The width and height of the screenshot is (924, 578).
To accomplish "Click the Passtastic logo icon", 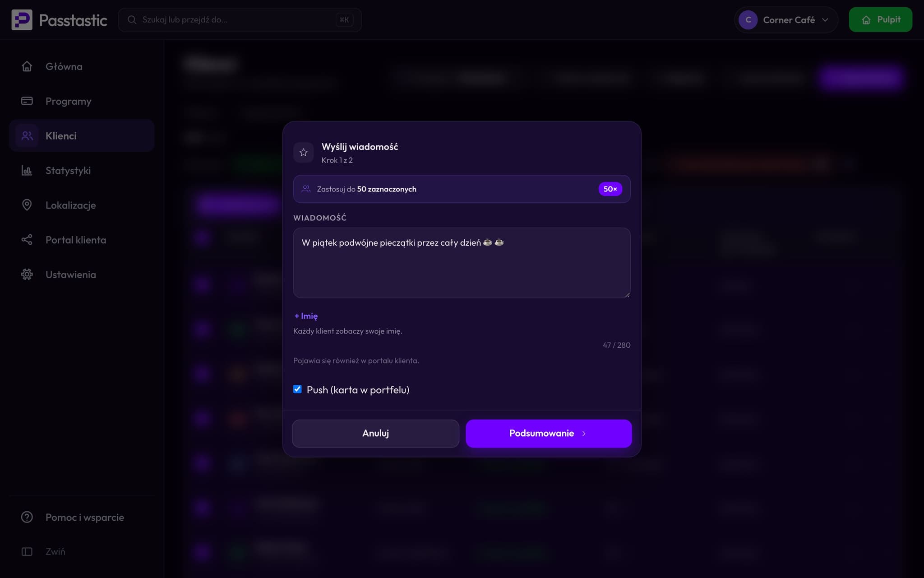I will (x=22, y=20).
